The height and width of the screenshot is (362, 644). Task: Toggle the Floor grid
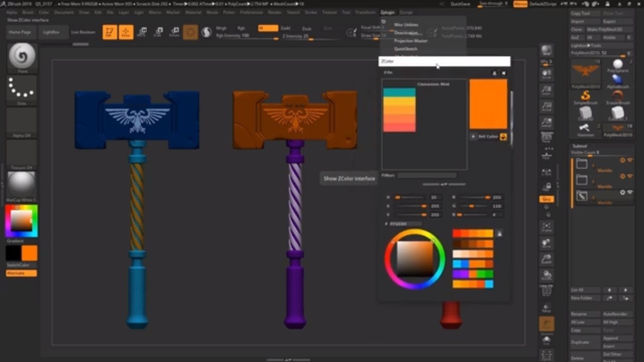point(546,155)
